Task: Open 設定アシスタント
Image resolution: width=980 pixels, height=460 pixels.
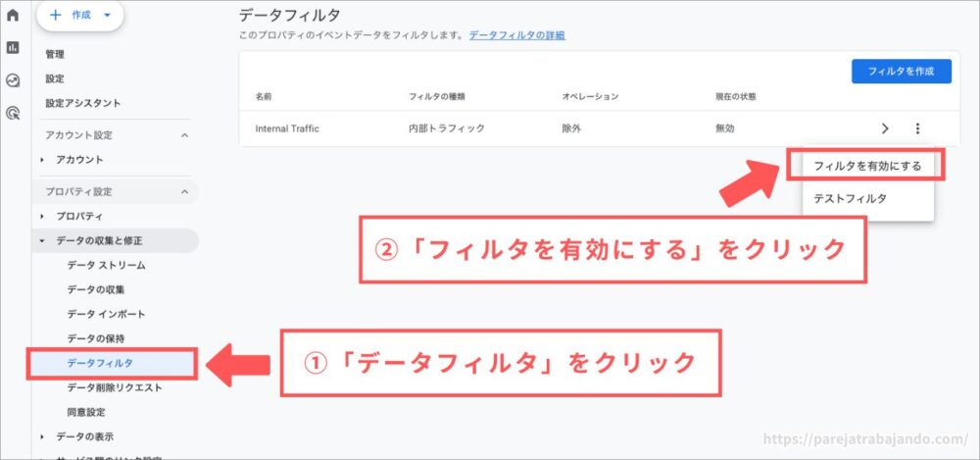Action: pyautogui.click(x=83, y=103)
